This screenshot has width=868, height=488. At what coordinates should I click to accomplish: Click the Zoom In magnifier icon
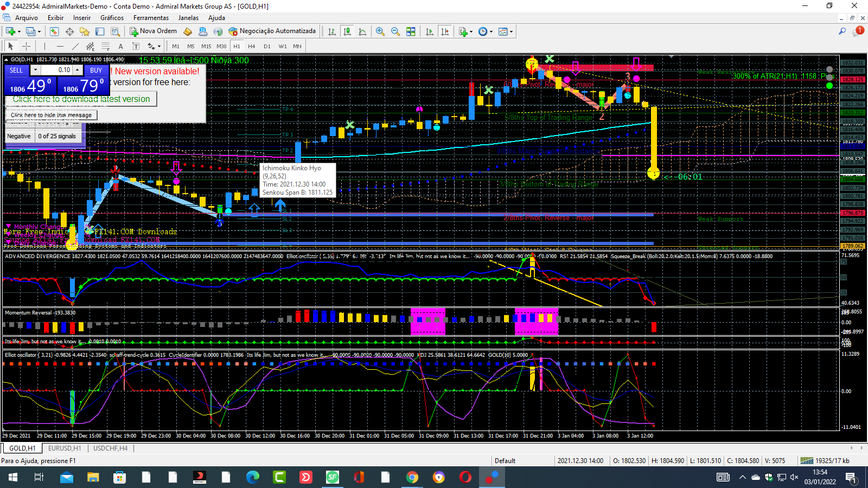[x=380, y=31]
